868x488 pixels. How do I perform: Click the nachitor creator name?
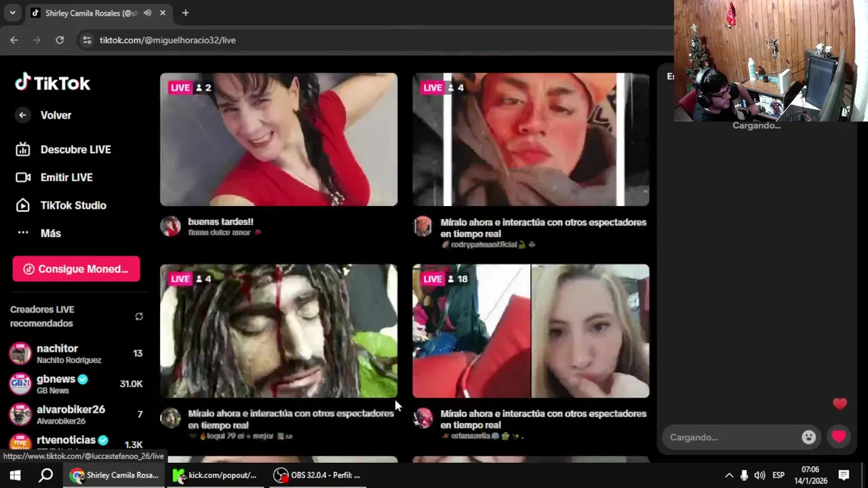tap(57, 348)
